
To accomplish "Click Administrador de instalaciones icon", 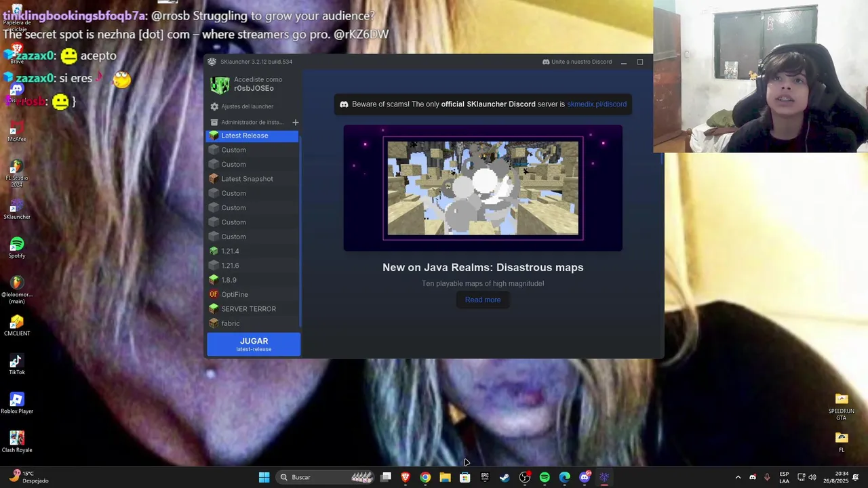I will [214, 122].
